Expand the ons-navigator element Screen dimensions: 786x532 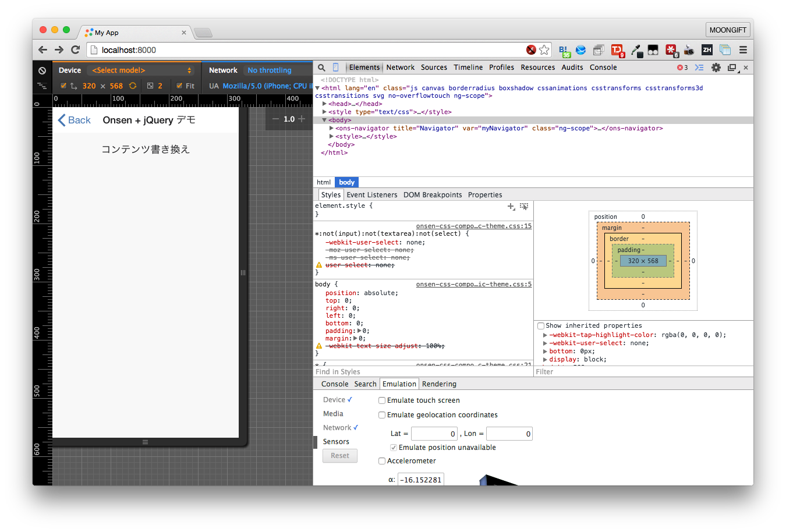coord(331,128)
